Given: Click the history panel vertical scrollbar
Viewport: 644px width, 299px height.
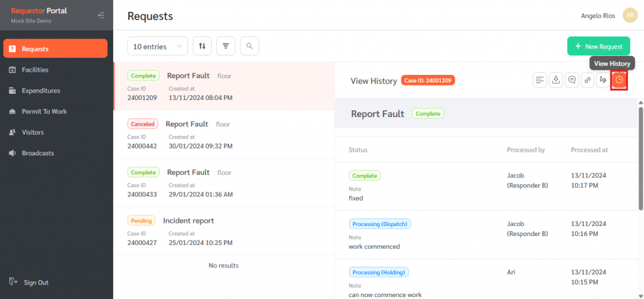Looking at the screenshot, I should point(640,157).
